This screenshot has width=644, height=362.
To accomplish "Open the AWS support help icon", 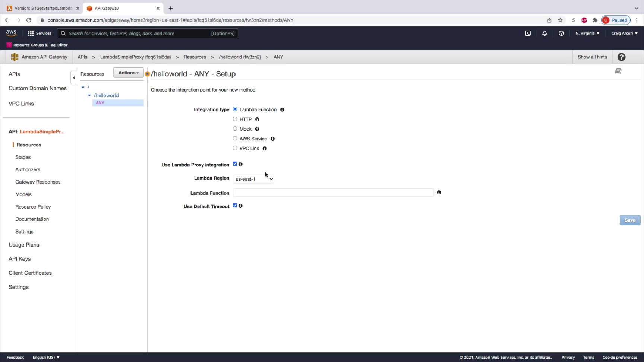I will (561, 33).
